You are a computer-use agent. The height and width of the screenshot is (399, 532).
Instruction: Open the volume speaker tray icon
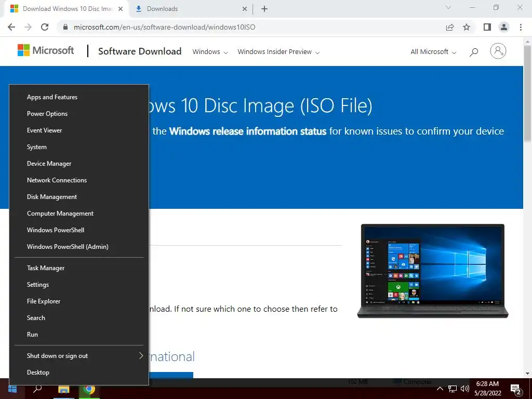(465, 389)
